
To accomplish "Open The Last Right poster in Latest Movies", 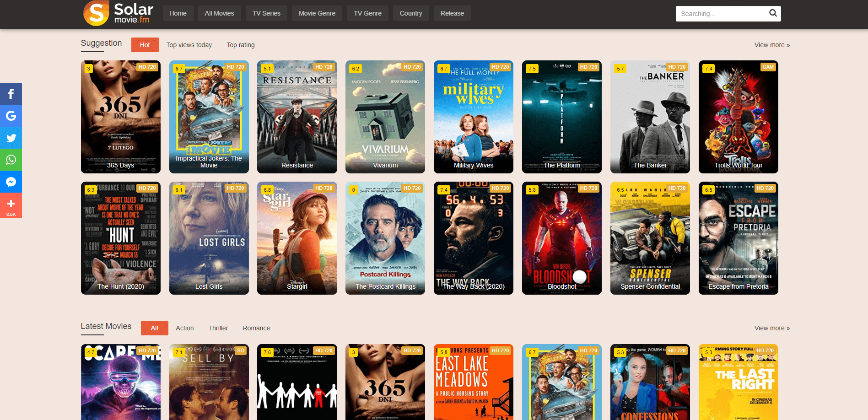I will coord(739,382).
